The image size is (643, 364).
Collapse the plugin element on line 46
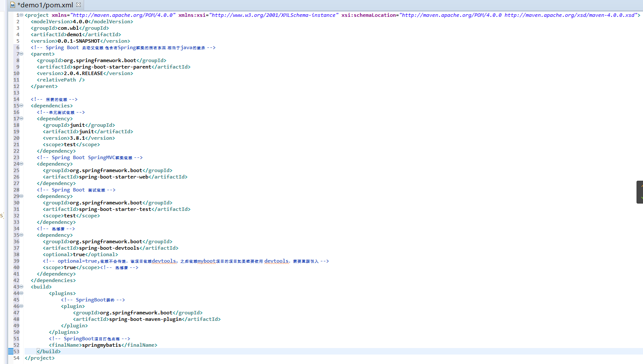(x=22, y=306)
